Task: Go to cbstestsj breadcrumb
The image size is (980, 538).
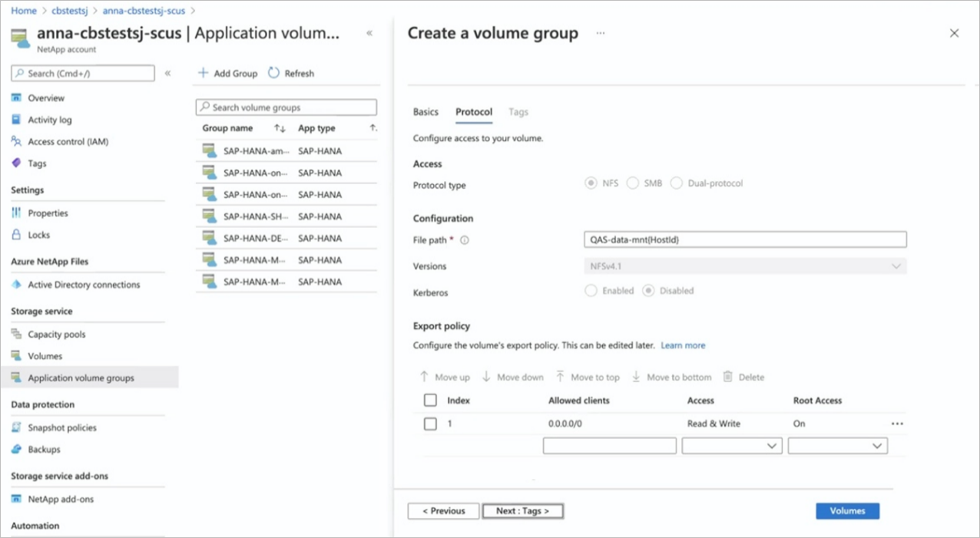Action: click(x=71, y=11)
